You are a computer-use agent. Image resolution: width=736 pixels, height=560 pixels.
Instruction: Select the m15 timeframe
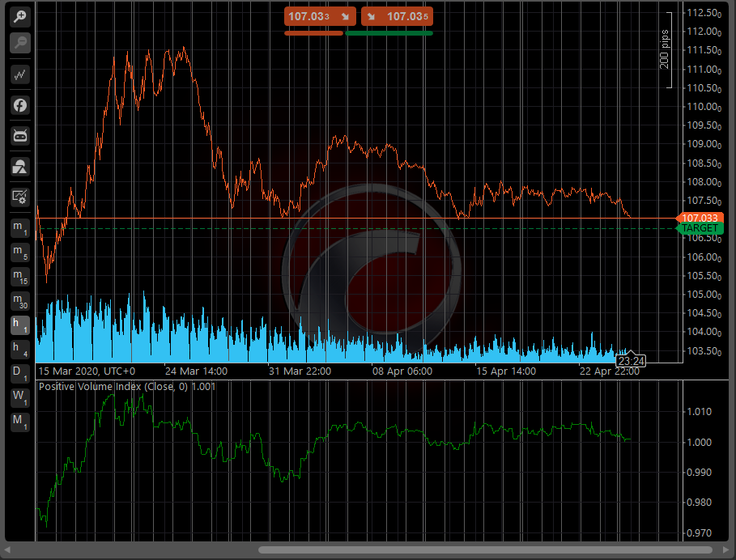[x=19, y=277]
